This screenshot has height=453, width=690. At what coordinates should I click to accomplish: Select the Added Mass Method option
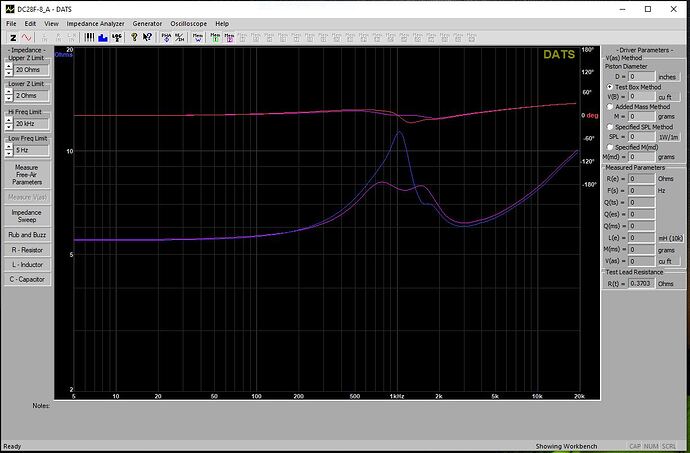click(610, 105)
